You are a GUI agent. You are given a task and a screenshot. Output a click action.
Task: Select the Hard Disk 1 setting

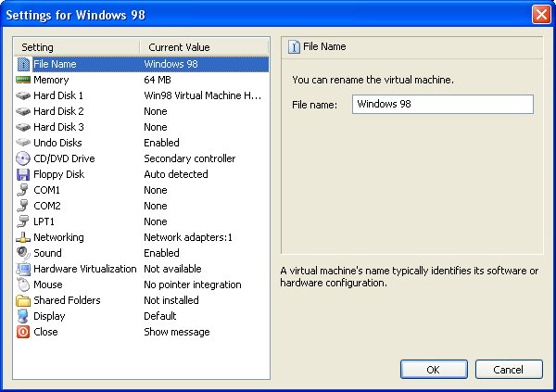coord(141,95)
